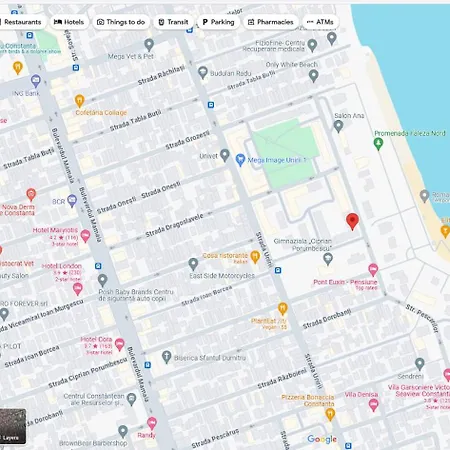Click the BCR bank marker

(72, 201)
